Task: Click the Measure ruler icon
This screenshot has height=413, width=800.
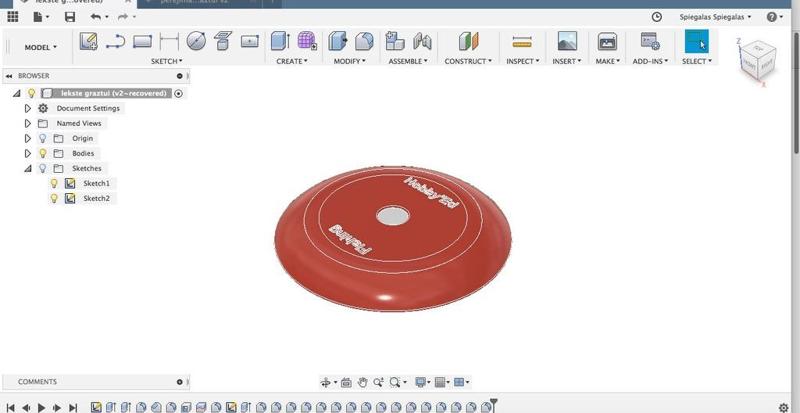Action: pos(521,41)
